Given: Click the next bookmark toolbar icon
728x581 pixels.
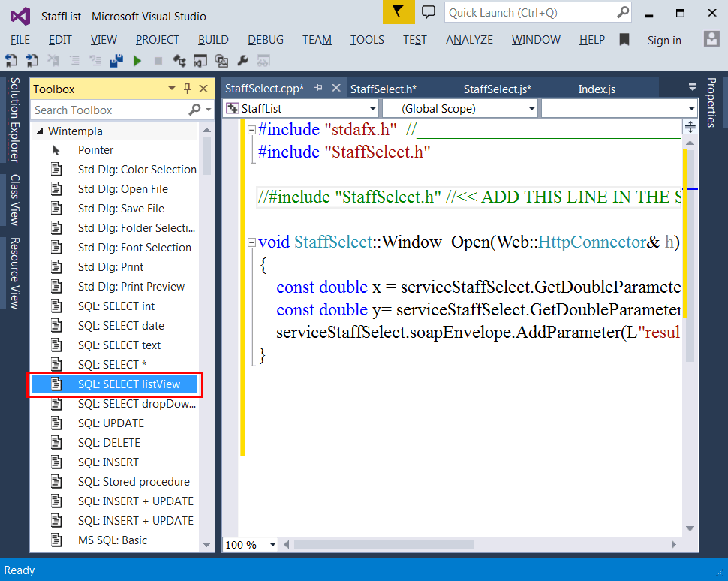Looking at the screenshot, I should click(x=32, y=60).
